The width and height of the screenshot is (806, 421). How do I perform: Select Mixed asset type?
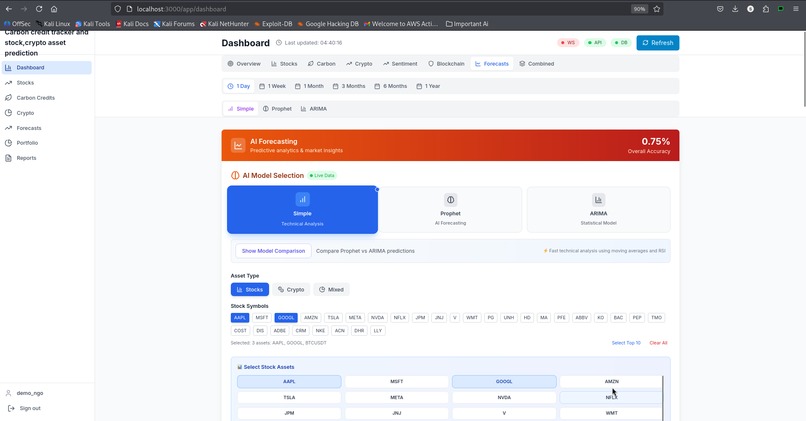(331, 289)
